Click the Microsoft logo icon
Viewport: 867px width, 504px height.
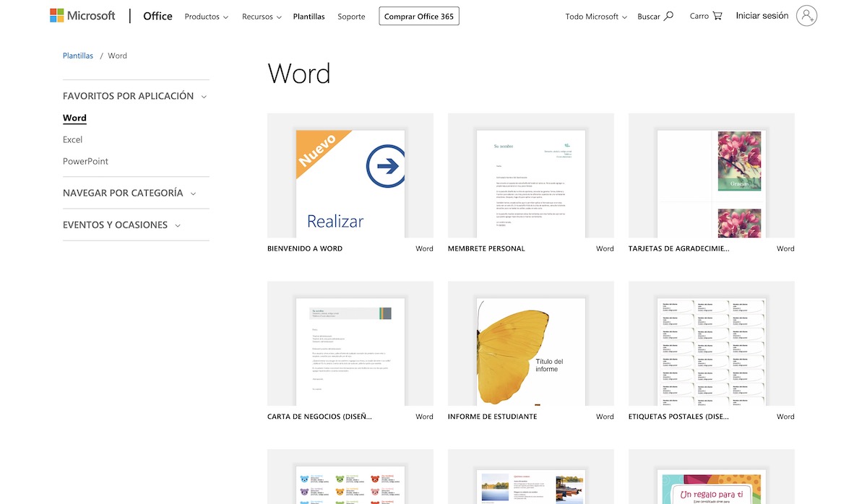click(56, 16)
